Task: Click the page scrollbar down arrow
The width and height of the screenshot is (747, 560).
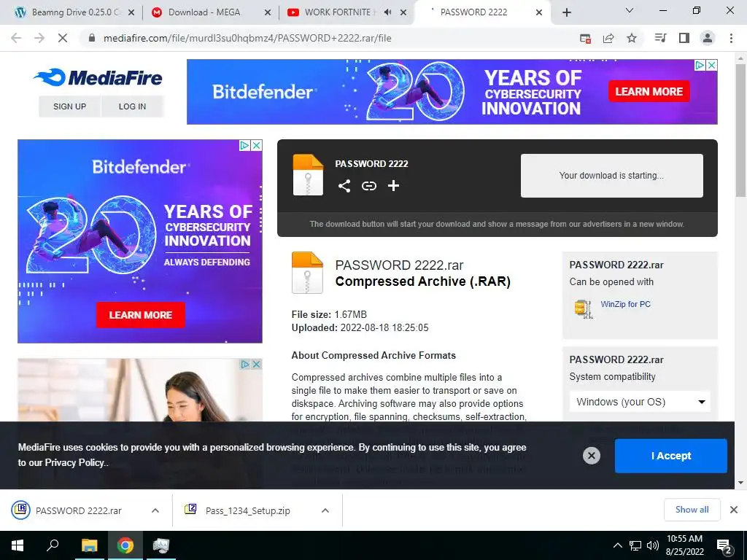Action: point(740,483)
